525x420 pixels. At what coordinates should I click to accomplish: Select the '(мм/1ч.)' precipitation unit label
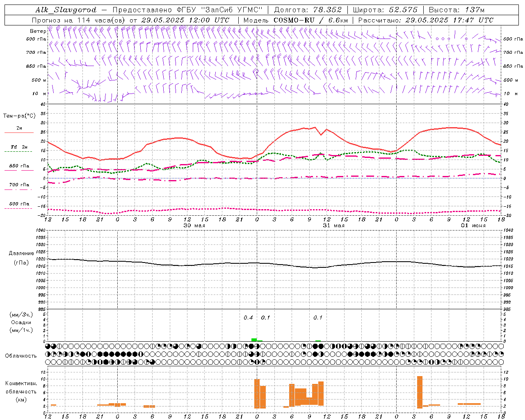[x=21, y=330]
